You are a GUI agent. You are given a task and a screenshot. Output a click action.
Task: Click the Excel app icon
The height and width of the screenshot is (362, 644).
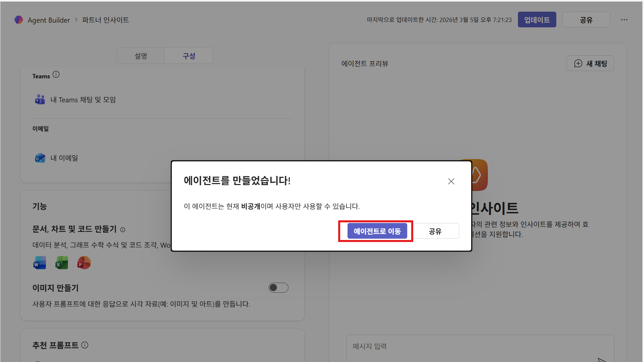coord(62,263)
